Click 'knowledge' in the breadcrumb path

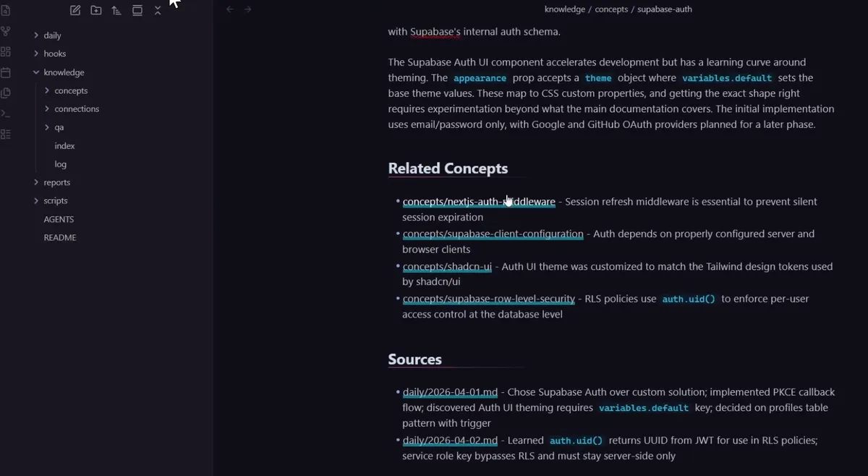(x=565, y=9)
